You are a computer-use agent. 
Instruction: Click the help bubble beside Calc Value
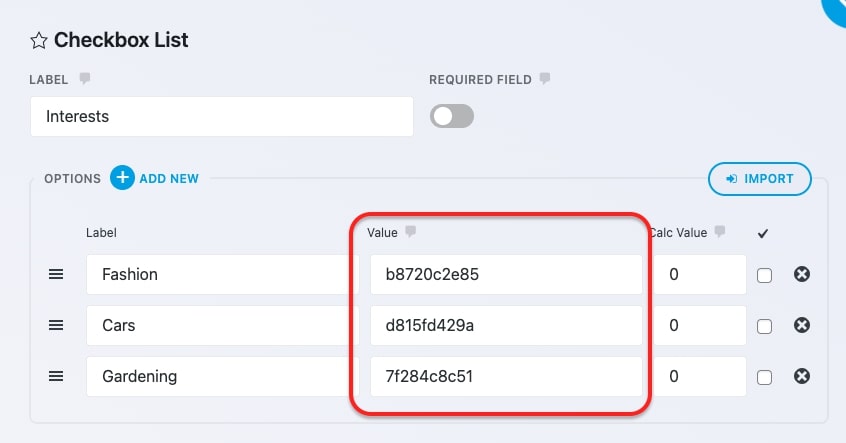[x=720, y=232]
